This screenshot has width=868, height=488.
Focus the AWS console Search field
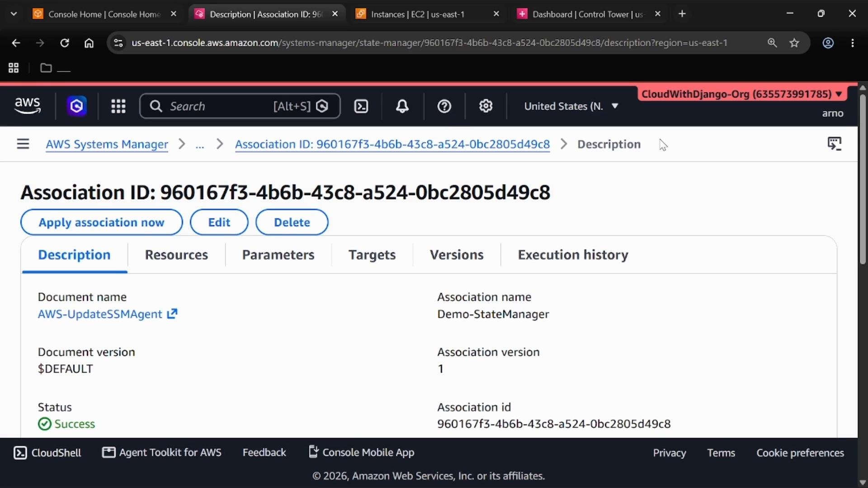[240, 106]
